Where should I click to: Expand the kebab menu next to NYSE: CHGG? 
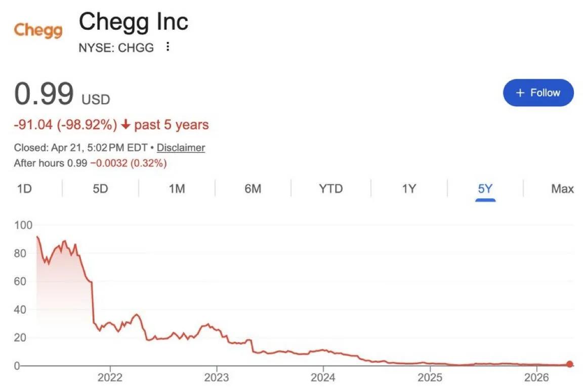pyautogui.click(x=168, y=47)
